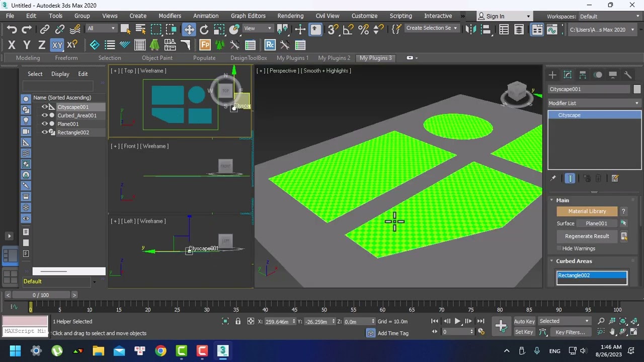Viewport: 644px width, 362px height.
Task: Select XY plane axis constraint
Action: point(57,45)
